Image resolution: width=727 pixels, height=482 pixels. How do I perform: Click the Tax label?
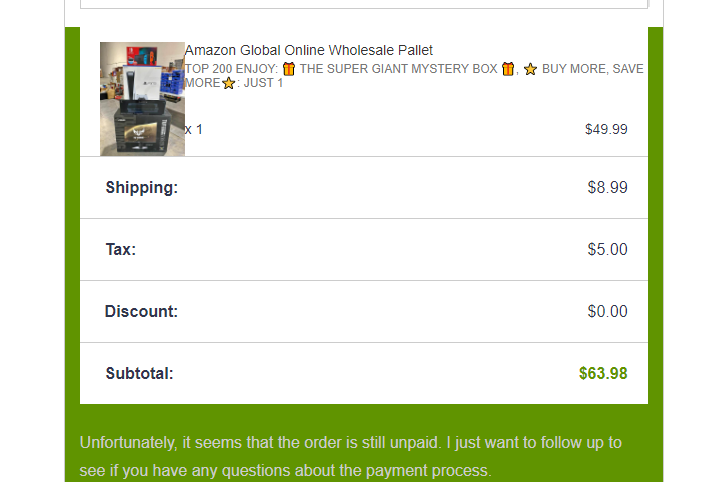coord(120,249)
